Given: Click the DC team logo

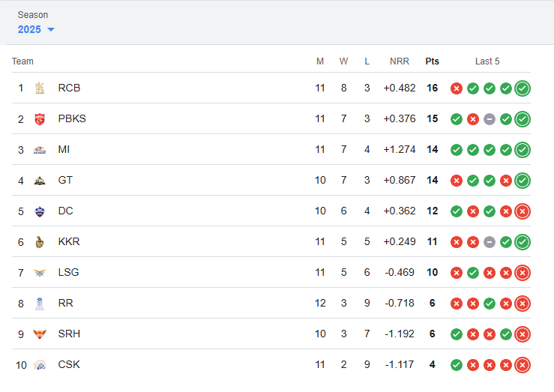Looking at the screenshot, I should pos(40,211).
